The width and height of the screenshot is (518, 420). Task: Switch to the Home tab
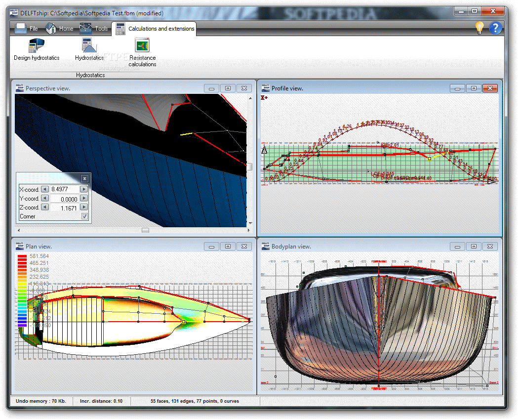tap(59, 29)
